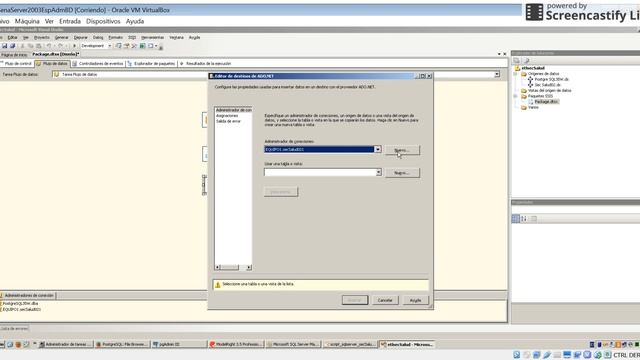Click right arrow of dialog list scrollbar
This screenshot has height=360, width=640.
coord(249,267)
